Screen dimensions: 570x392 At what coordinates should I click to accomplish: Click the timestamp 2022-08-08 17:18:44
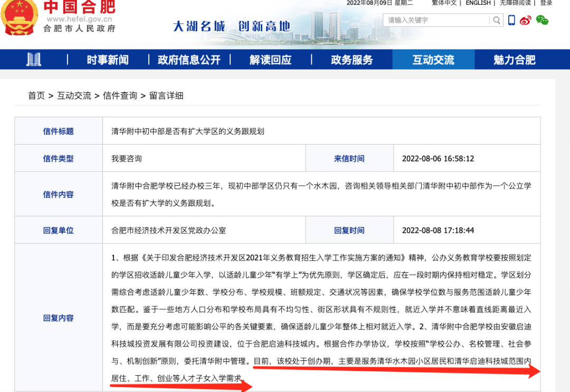click(438, 230)
